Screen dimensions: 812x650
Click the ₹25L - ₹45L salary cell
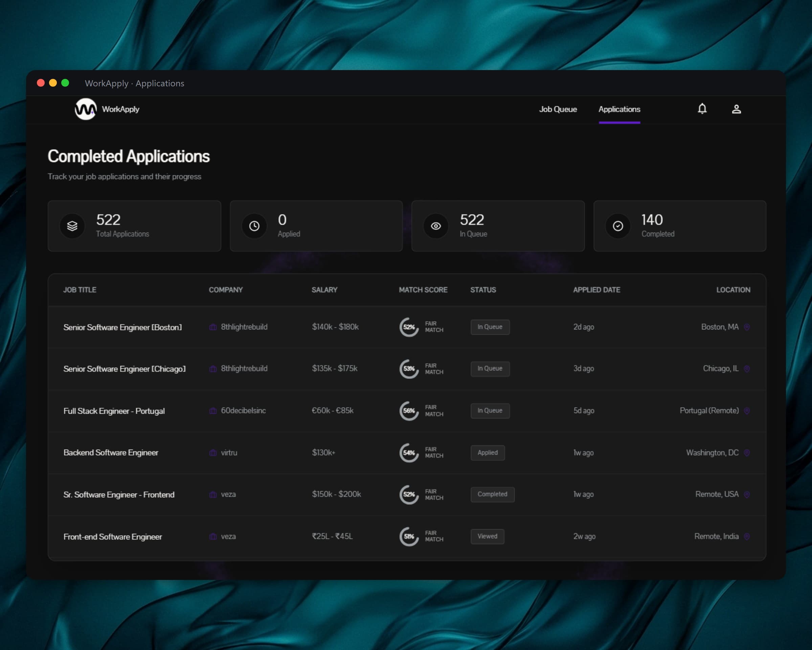332,536
